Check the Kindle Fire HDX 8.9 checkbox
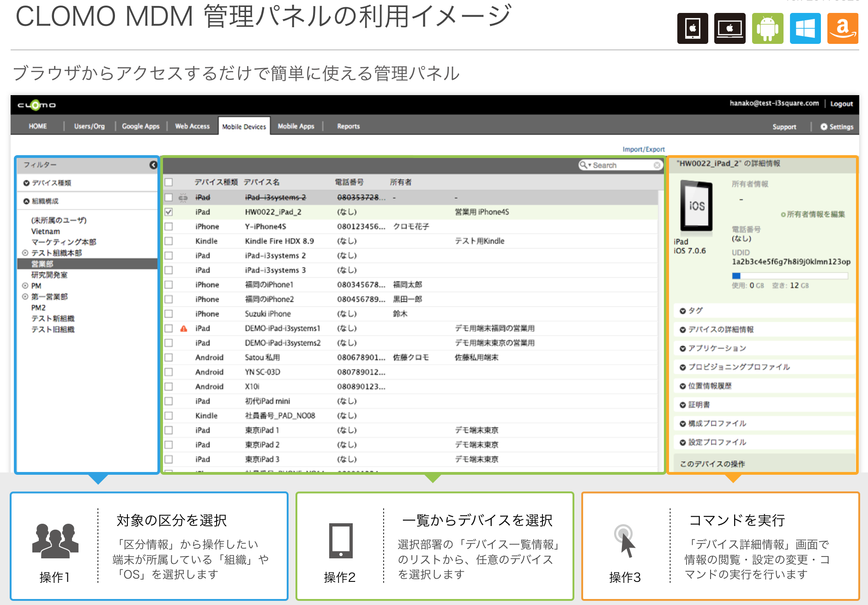Screen dimensions: 868x605 (169, 241)
